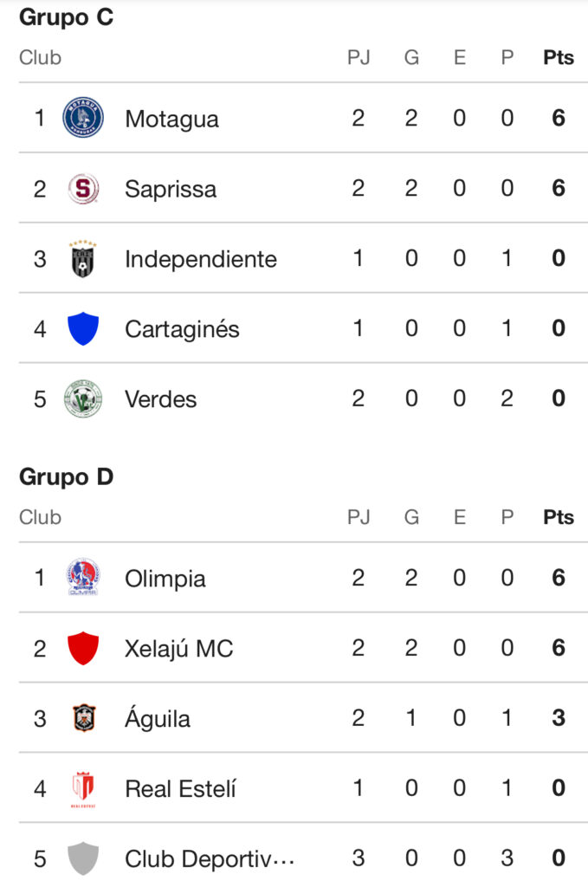Tap the Olimpia club logo
Screen dimensions: 588x887
pyautogui.click(x=83, y=578)
